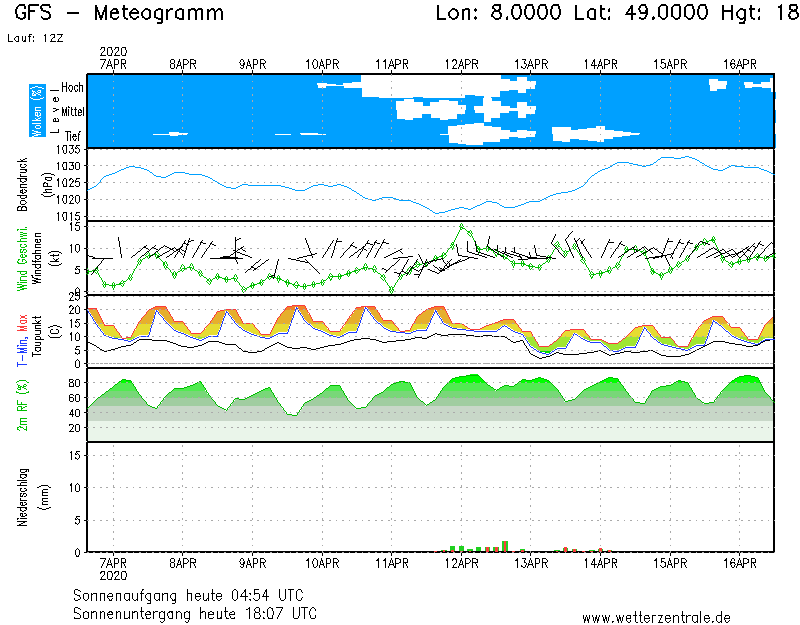The height and width of the screenshot is (625, 800).
Task: Select the Mittel cloud level label
Action: coord(72,111)
